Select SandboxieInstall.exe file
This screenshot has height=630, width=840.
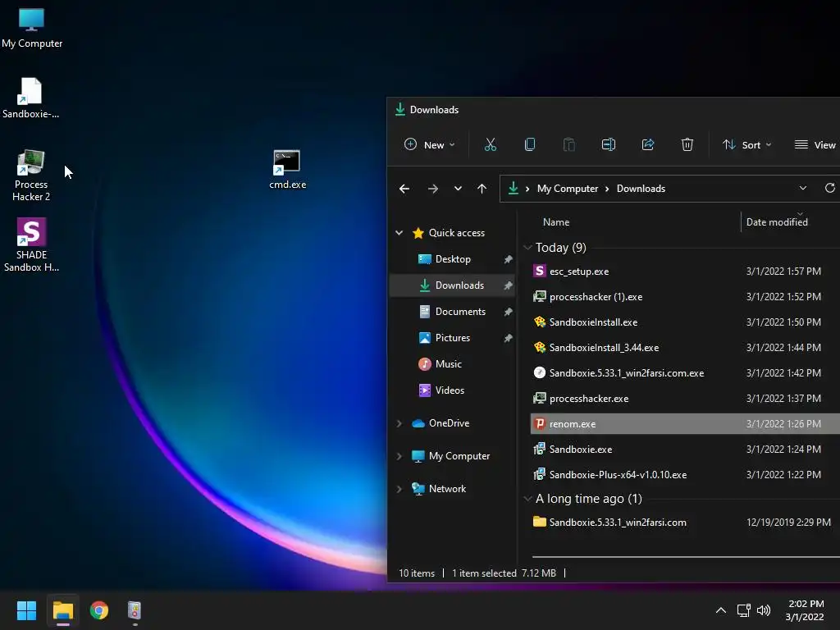[x=685, y=322]
